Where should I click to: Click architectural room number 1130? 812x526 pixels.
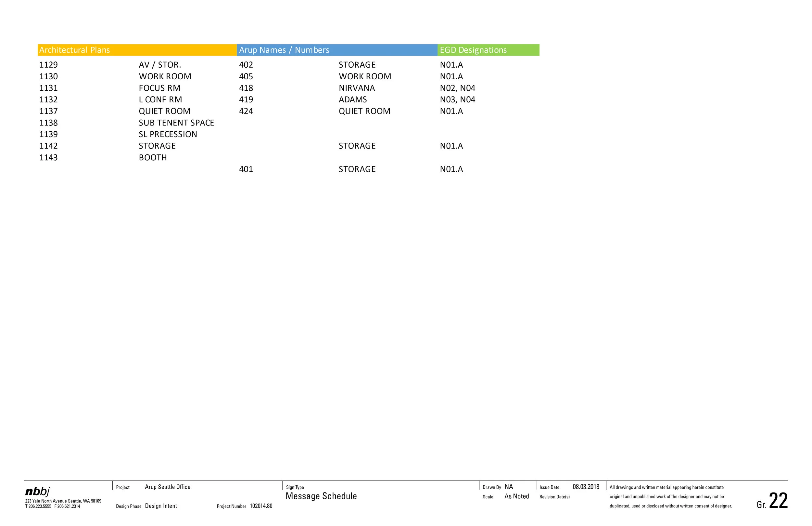[48, 76]
